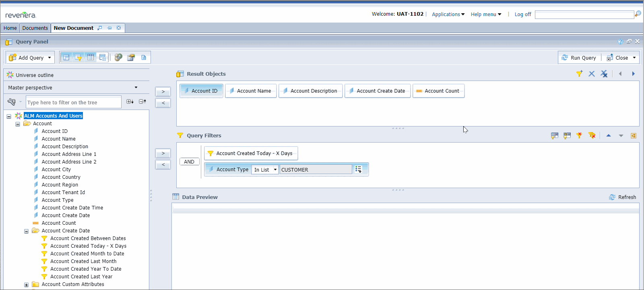This screenshot has height=290, width=644.
Task: Select New Document tab
Action: tap(74, 28)
